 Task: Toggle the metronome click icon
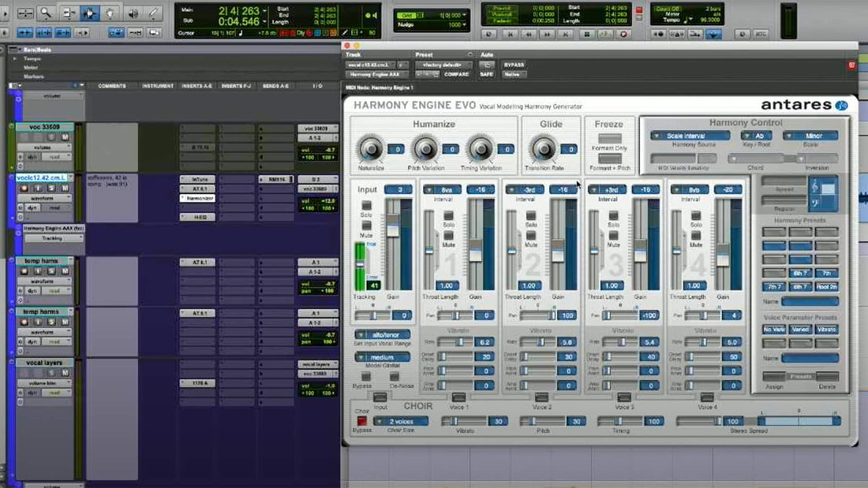tap(677, 35)
